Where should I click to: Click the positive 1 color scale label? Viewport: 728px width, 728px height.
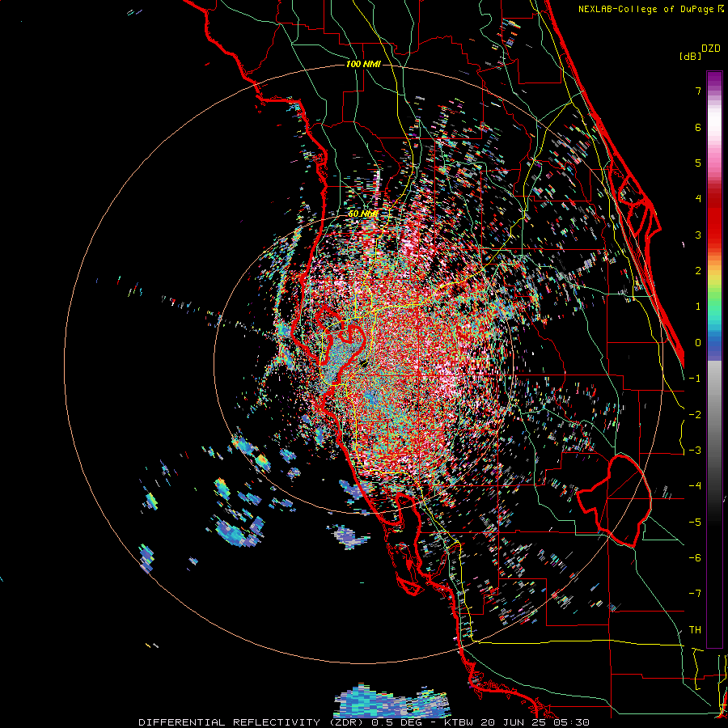coord(698,307)
